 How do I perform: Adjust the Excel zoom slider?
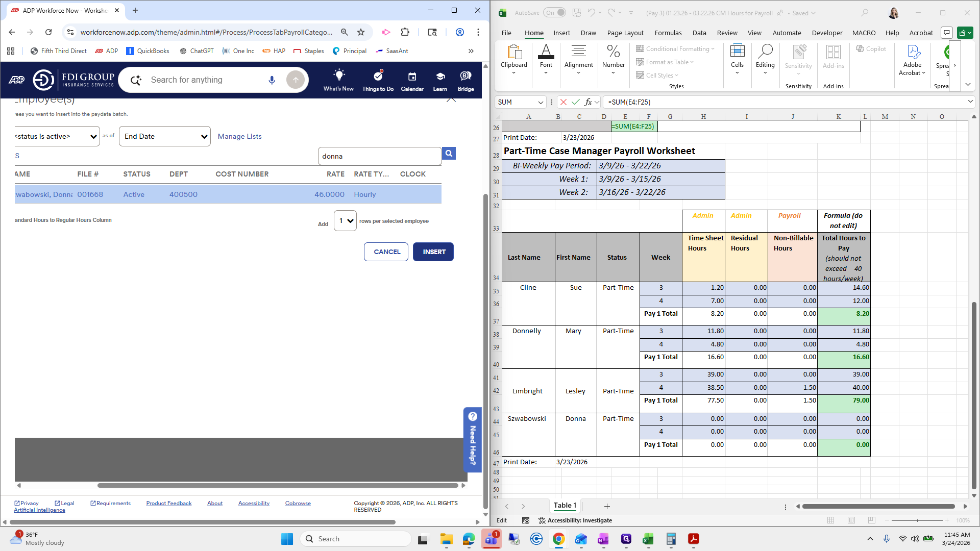click(917, 520)
